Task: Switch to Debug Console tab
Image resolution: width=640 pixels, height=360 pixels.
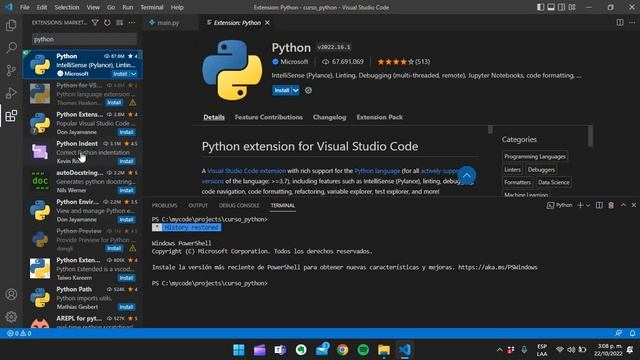Action: coord(239,205)
